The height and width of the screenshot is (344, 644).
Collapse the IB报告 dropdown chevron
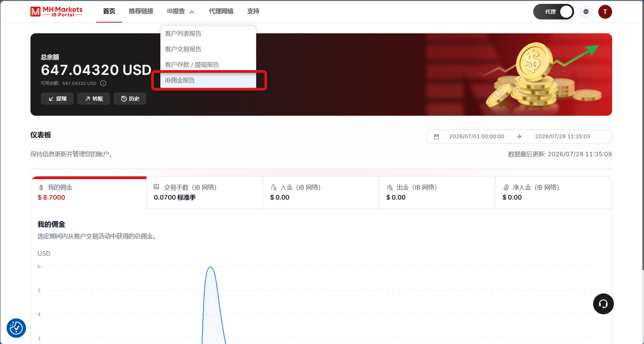click(x=192, y=12)
